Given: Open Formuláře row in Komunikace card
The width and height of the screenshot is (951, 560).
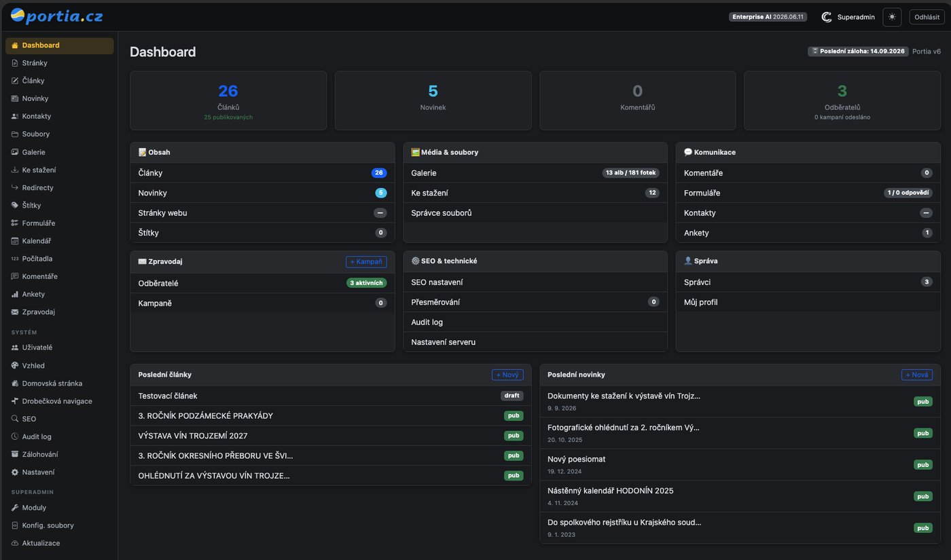Looking at the screenshot, I should tap(808, 193).
